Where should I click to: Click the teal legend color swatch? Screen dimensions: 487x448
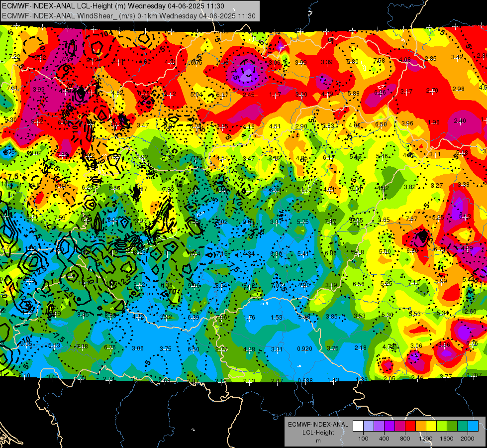(463, 426)
